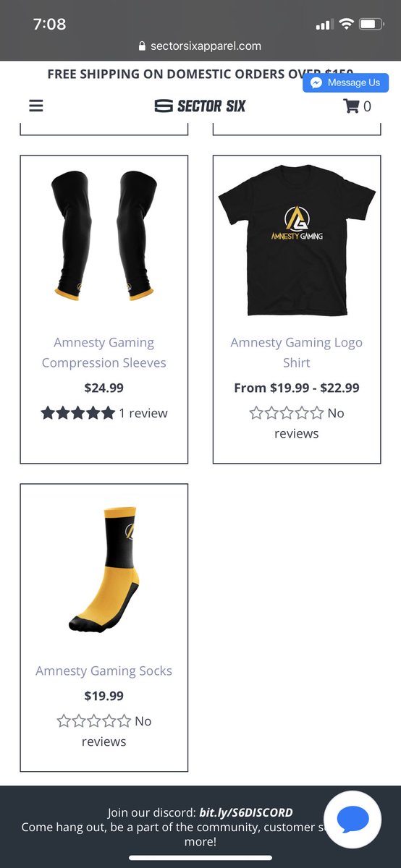Image resolution: width=401 pixels, height=868 pixels.
Task: Tap the Sector Six logo
Action: (200, 106)
